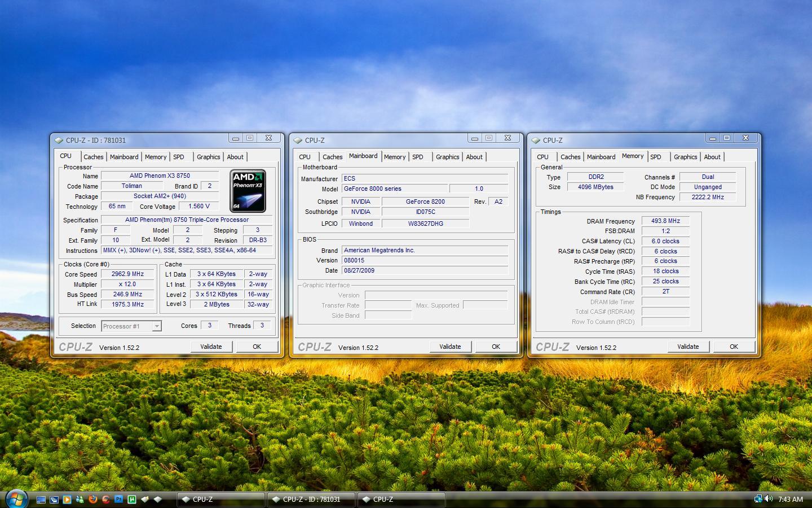Image resolution: width=812 pixels, height=508 pixels.
Task: Click Bus Speed value '246.9 MHz'
Action: pos(128,295)
